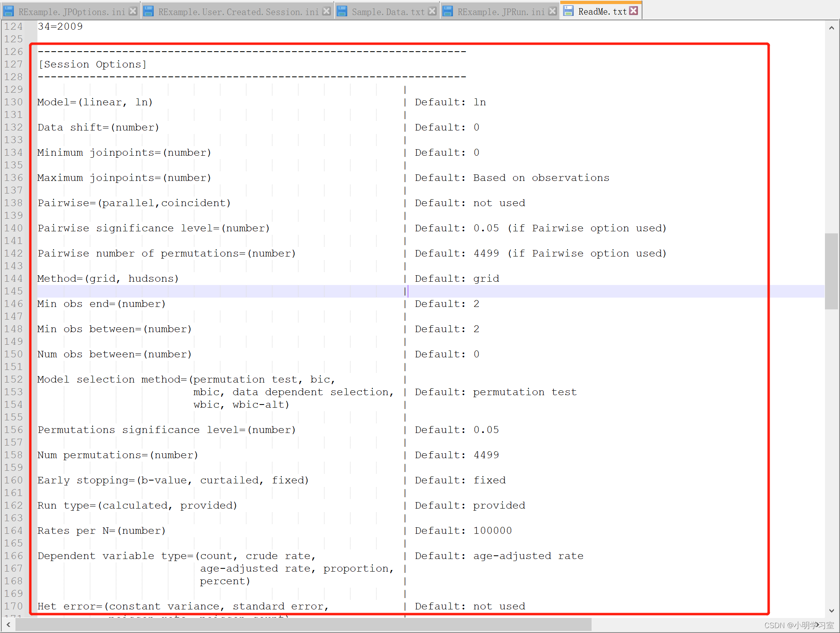Click save icon on ReadMe.txt tab
Screen dimensions: 840x633
pos(568,11)
